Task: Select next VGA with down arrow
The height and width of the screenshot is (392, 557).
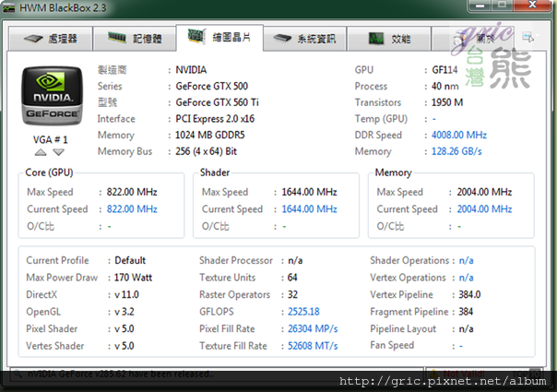Action: [x=59, y=152]
